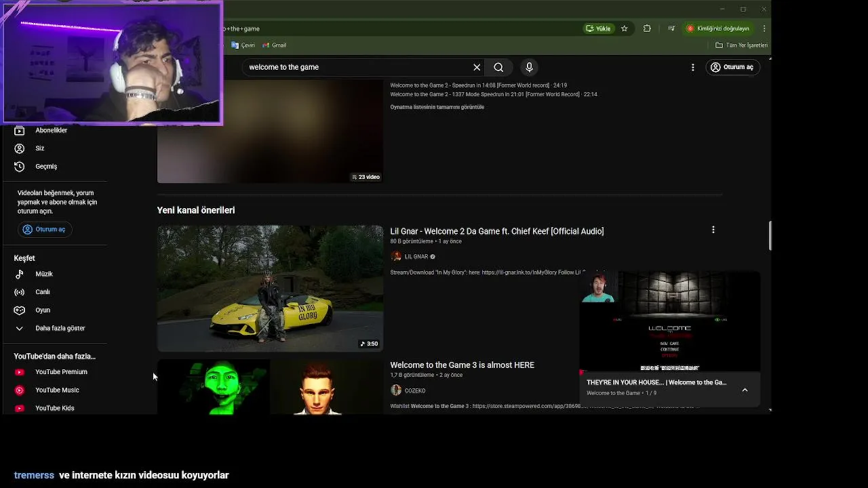Click Oynatma listesinin tamamını görüntüle
This screenshot has height=488, width=868.
click(x=437, y=107)
